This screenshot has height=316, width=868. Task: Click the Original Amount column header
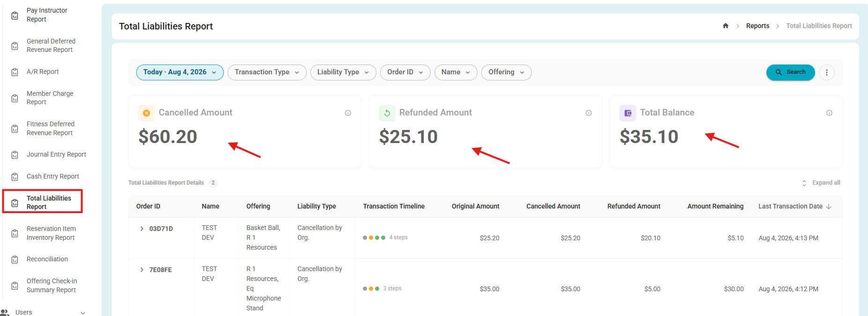tap(476, 206)
